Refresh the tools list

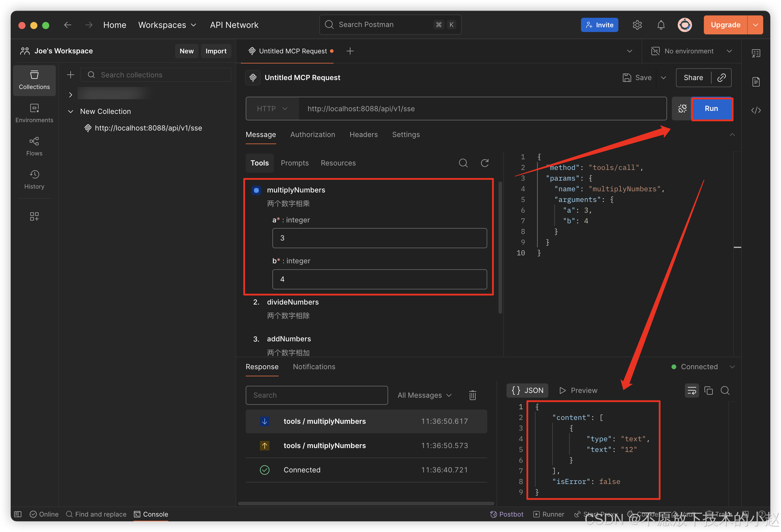[485, 163]
